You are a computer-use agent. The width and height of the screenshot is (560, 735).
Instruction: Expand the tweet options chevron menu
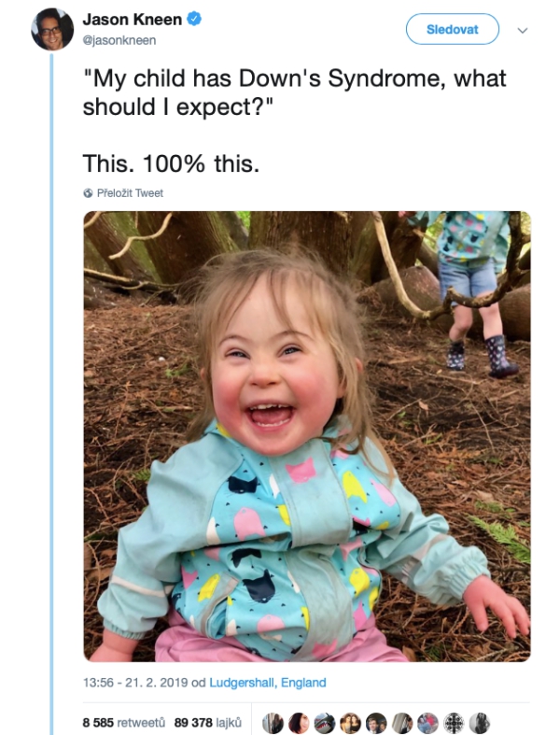pos(523,31)
